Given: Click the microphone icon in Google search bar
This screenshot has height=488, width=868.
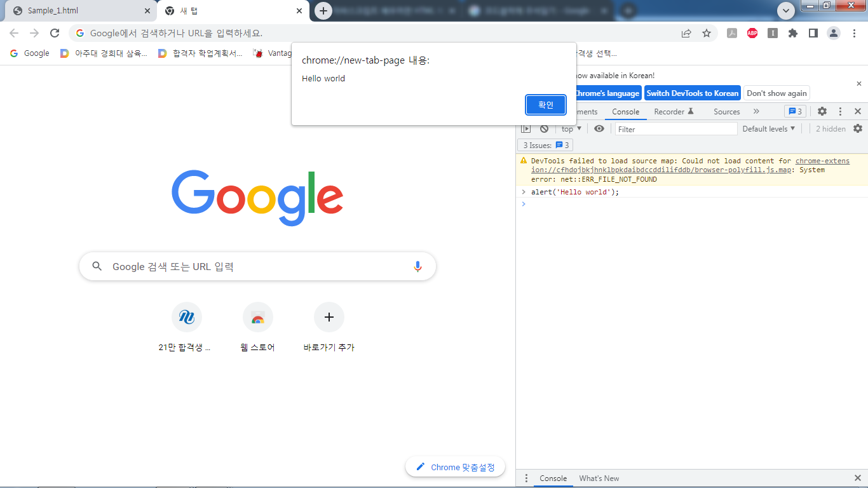Looking at the screenshot, I should 417,266.
